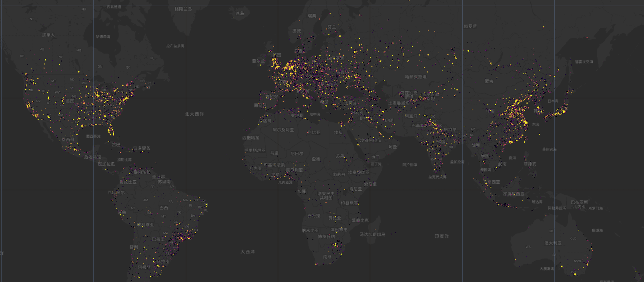Click the 美国 country label
This screenshot has width=644, height=282.
[x=70, y=101]
